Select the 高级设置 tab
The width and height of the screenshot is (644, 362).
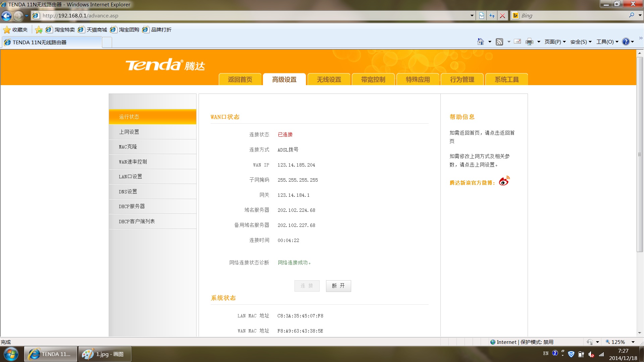click(x=284, y=79)
